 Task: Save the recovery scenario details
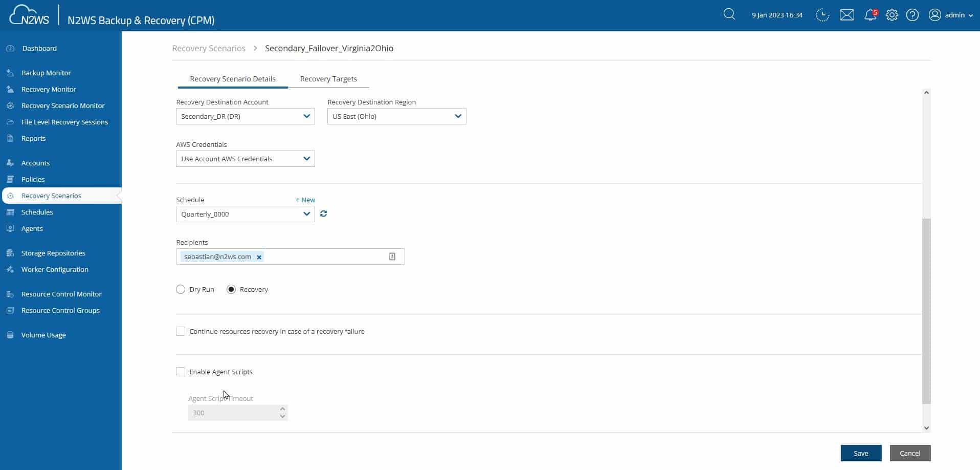[861, 453]
